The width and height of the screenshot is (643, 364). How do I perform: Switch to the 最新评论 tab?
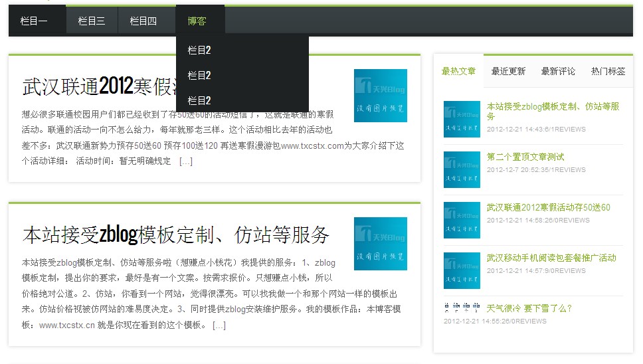558,71
